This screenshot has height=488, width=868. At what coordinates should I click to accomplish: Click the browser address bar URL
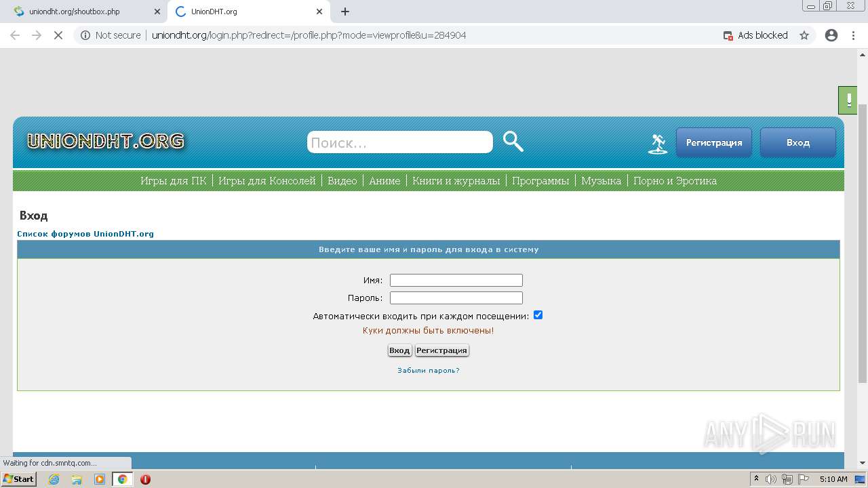point(309,35)
